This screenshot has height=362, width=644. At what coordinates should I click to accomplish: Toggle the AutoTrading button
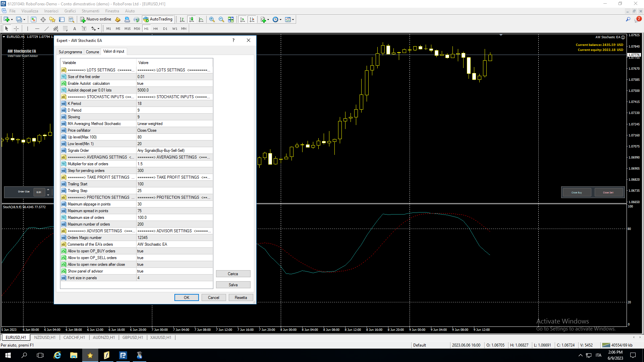point(158,19)
